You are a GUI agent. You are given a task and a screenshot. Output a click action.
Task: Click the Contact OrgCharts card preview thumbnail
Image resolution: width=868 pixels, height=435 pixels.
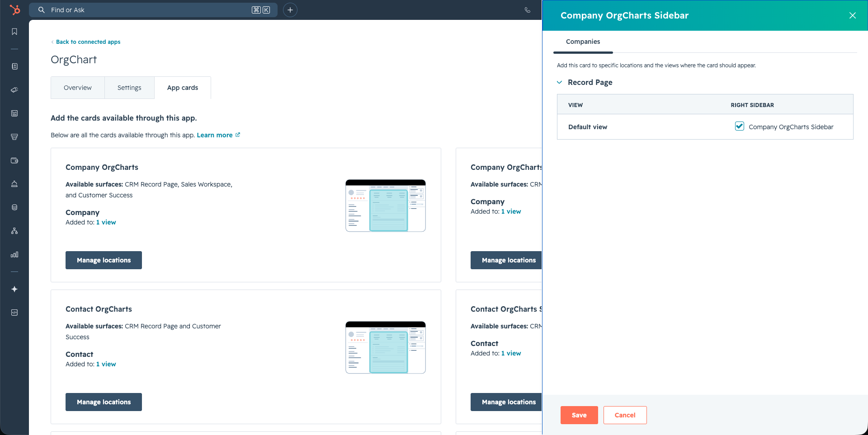[x=386, y=347]
